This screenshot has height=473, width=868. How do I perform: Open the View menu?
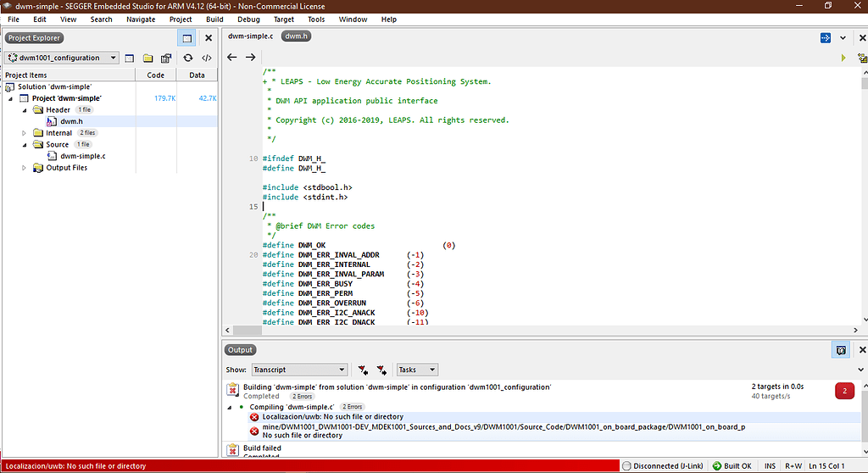point(68,19)
